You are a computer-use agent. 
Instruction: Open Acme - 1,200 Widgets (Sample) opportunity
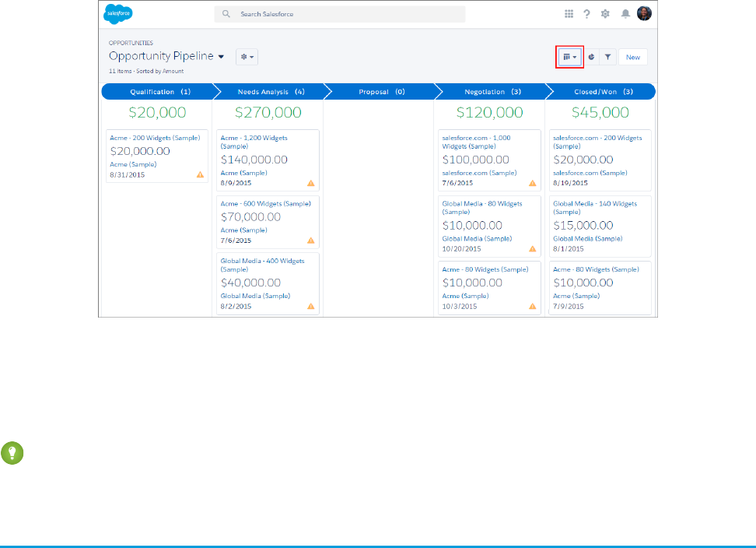point(254,142)
